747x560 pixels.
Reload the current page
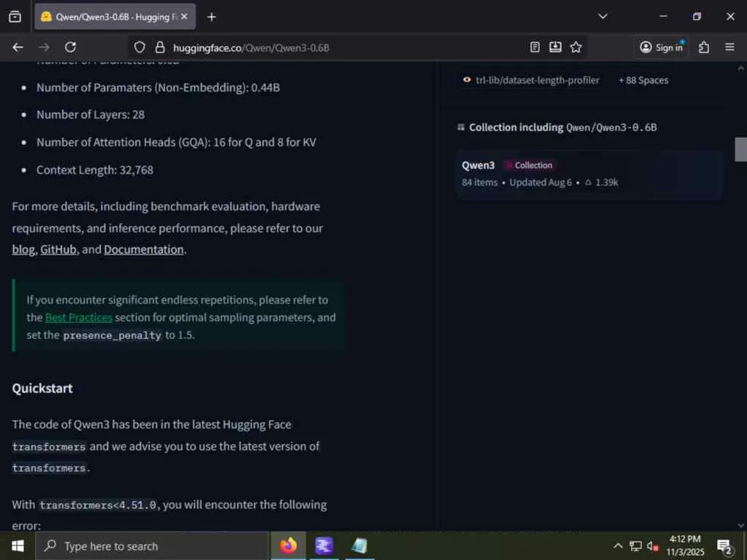[x=71, y=47]
